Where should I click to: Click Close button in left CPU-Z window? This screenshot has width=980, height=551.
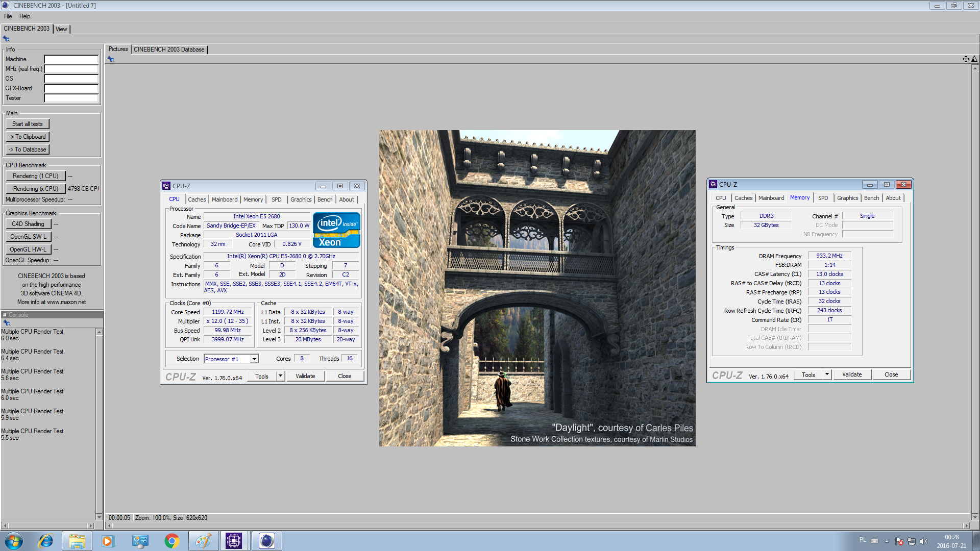tap(345, 376)
